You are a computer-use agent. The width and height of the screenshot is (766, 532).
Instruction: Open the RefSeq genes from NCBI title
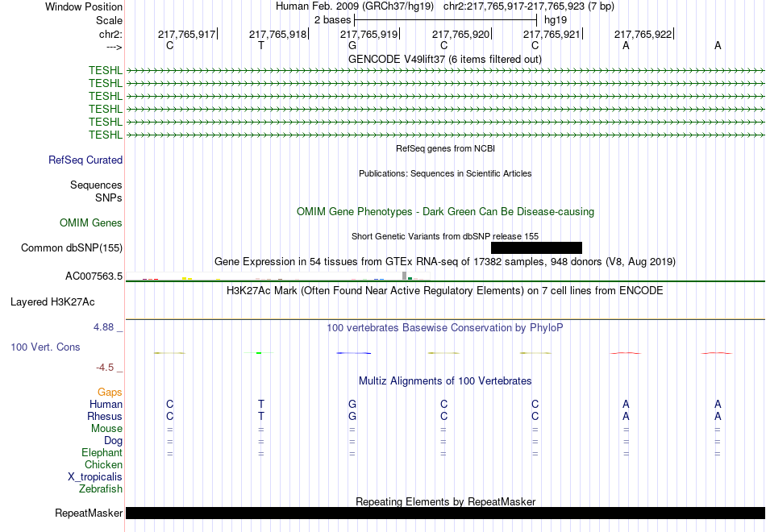[445, 148]
